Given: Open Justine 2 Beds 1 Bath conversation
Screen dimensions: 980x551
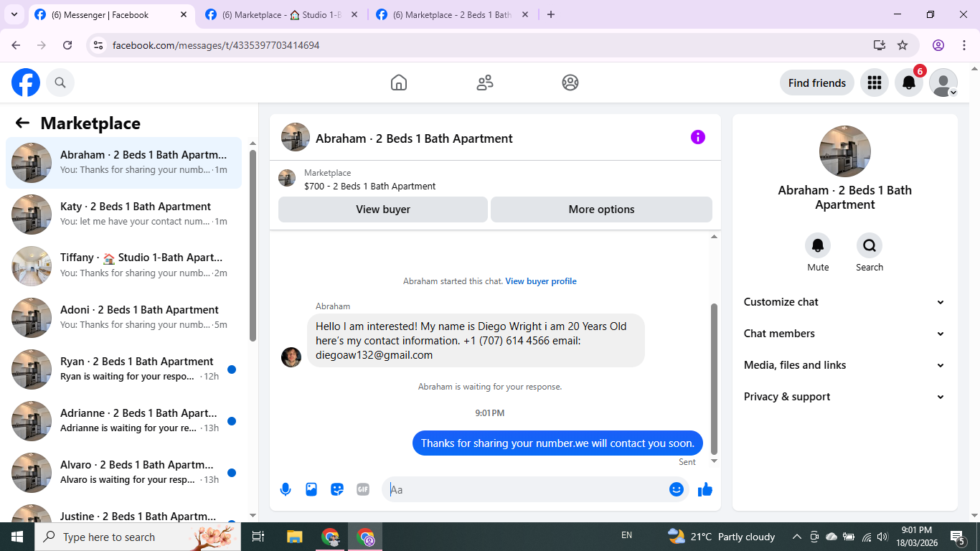Looking at the screenshot, I should click(x=123, y=512).
